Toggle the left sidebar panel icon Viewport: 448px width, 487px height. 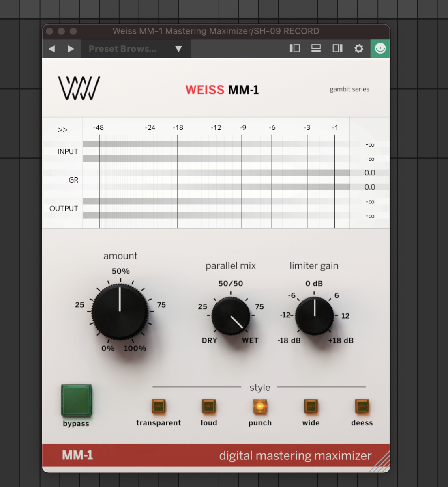pyautogui.click(x=295, y=48)
